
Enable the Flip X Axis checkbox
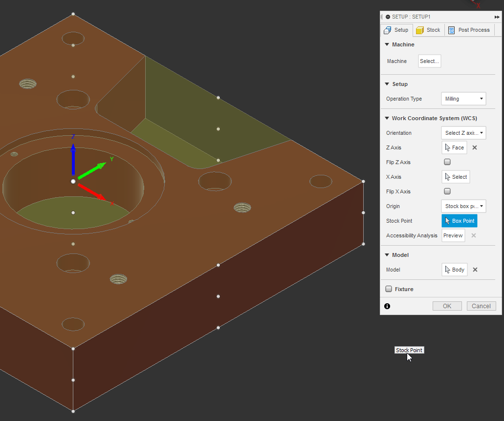447,191
